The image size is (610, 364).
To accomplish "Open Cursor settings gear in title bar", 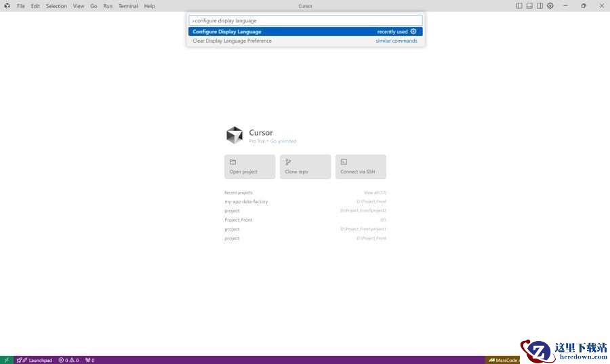I will point(550,6).
